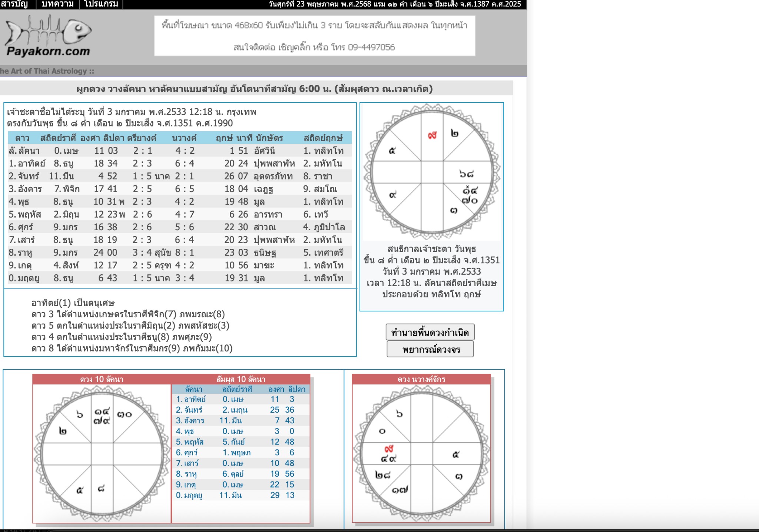The image size is (759, 532).
Task: Click the 2. จันทร์ row in สัมผุส table
Action: click(x=241, y=410)
